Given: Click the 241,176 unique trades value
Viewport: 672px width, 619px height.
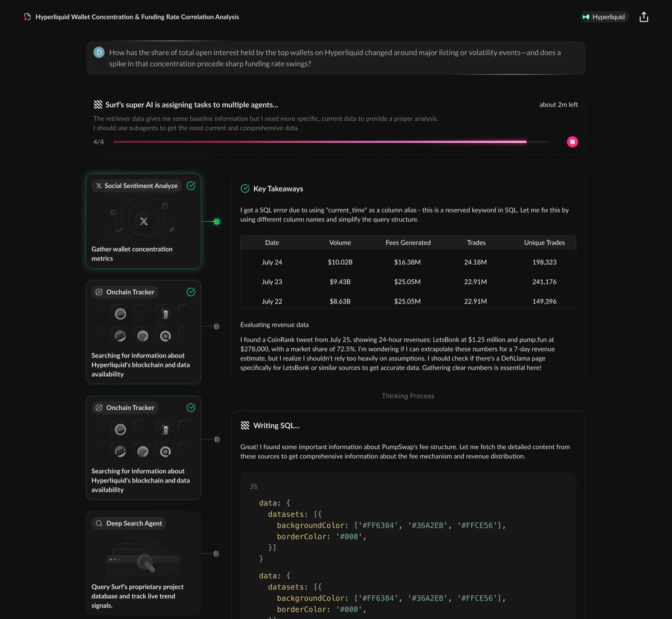Looking at the screenshot, I should click(544, 282).
